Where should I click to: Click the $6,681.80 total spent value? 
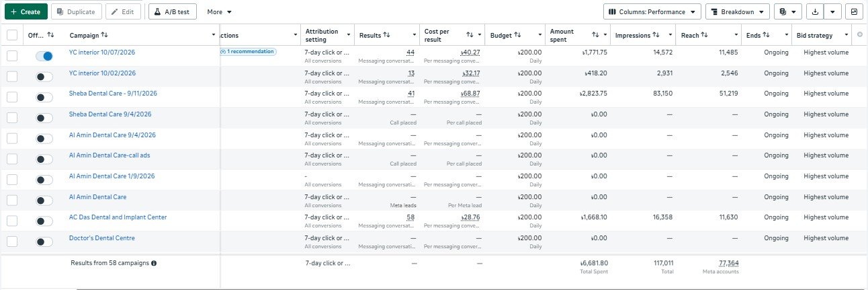pos(593,263)
